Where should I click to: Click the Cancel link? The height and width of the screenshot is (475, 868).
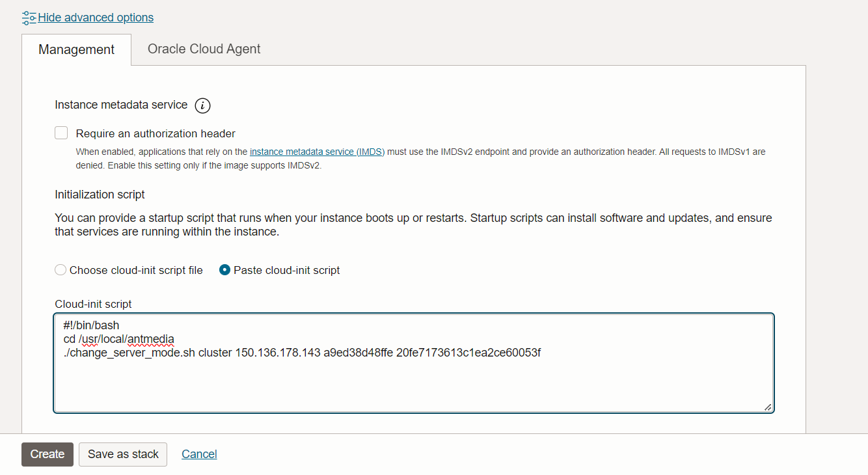(199, 454)
